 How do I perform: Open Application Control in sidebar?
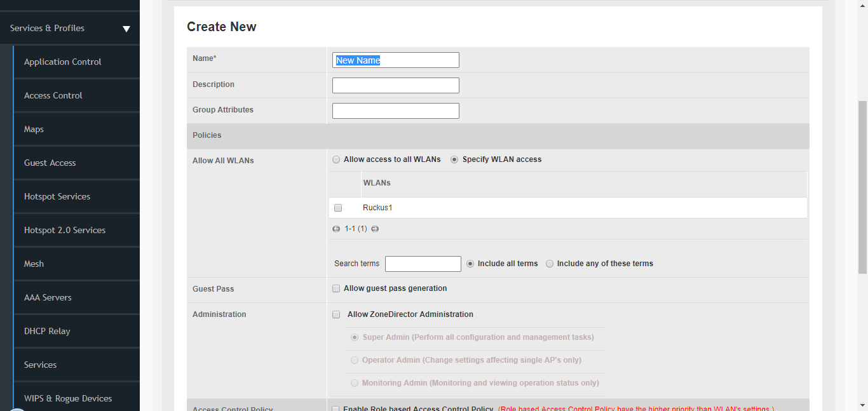tap(62, 62)
